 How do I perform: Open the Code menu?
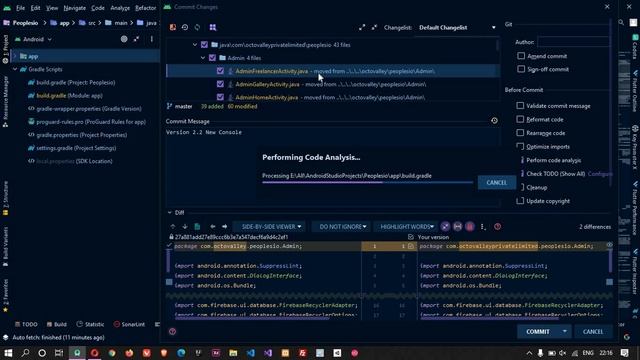pos(98,8)
